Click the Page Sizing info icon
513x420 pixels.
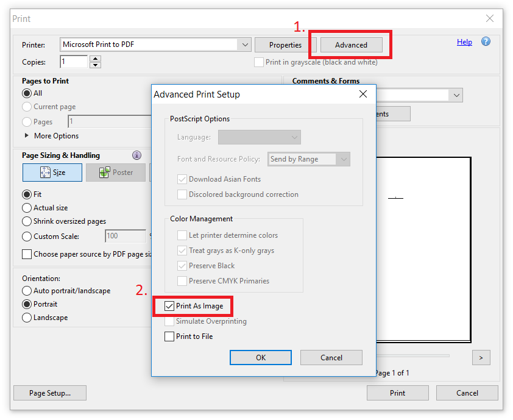(136, 155)
